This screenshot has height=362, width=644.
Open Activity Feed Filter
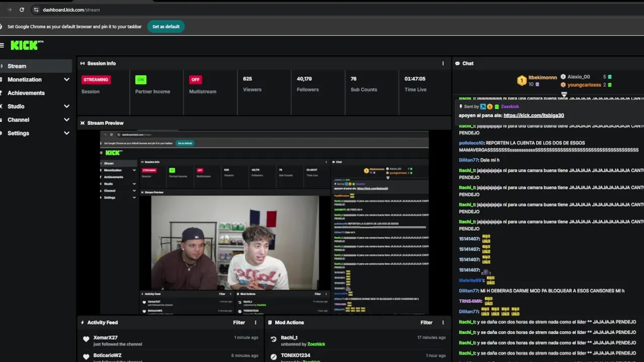[239, 322]
